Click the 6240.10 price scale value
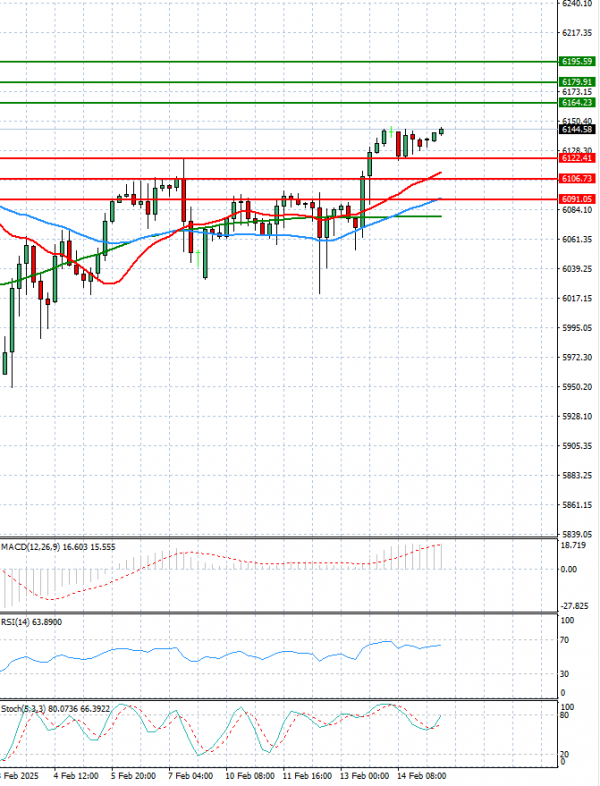Viewport: 600px width, 786px height. [x=577, y=4]
